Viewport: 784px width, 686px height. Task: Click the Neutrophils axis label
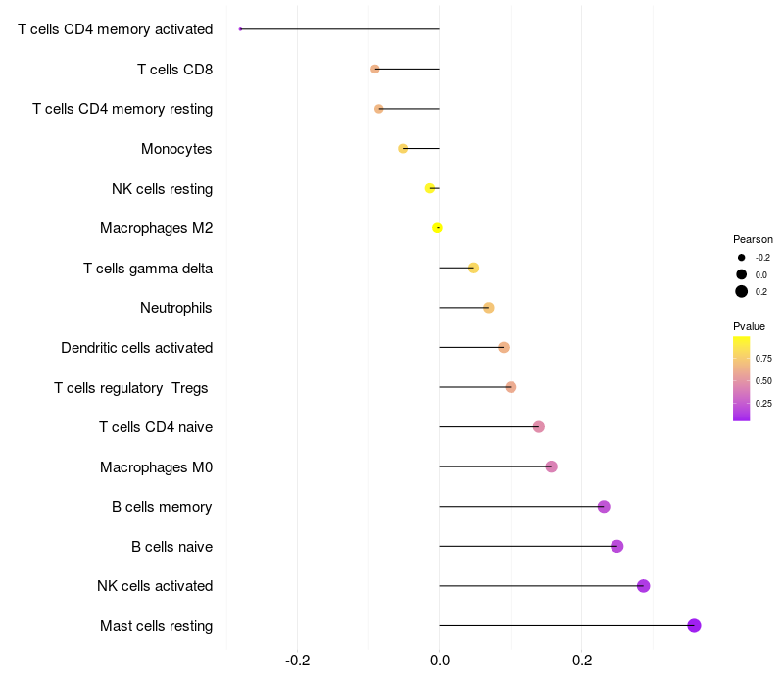pos(176,308)
